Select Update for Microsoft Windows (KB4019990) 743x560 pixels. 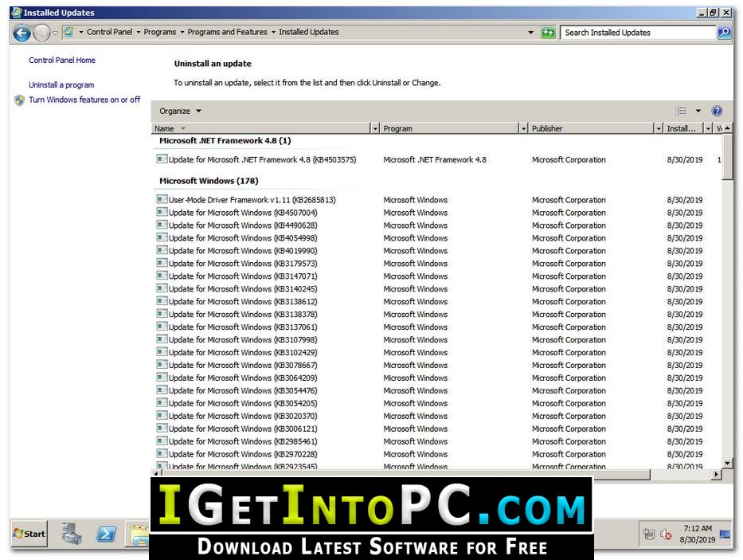click(x=243, y=251)
